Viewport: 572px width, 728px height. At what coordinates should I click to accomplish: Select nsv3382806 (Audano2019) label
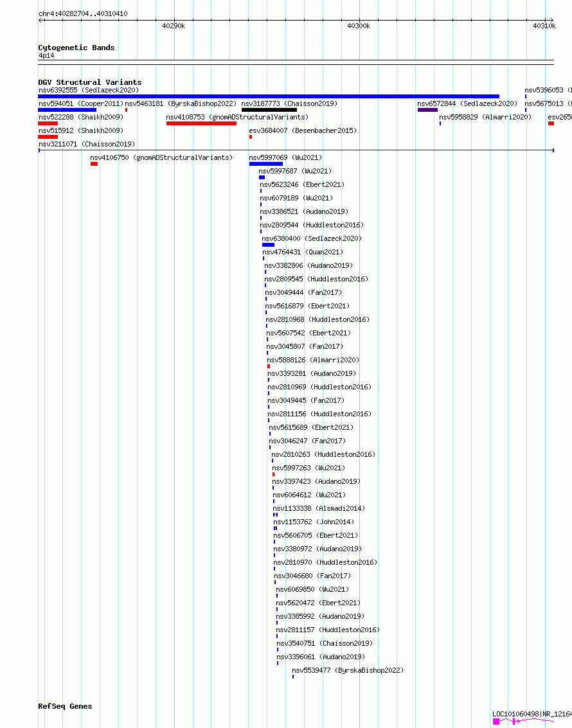(308, 265)
